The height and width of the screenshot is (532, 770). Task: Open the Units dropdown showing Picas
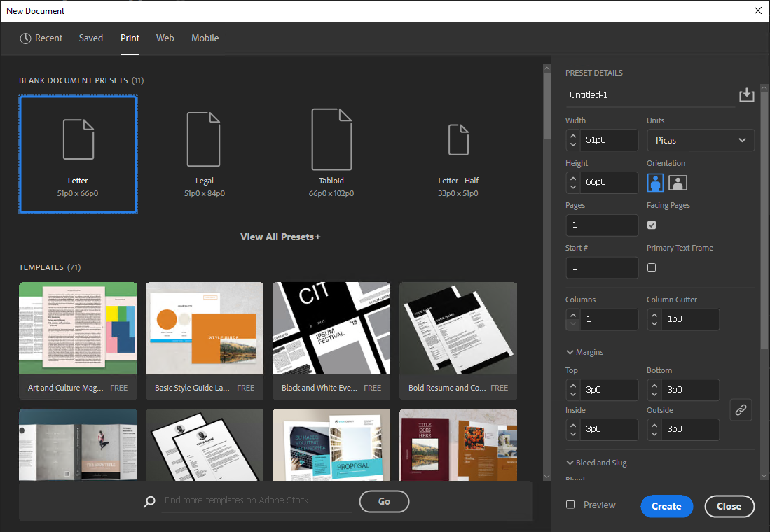pyautogui.click(x=700, y=140)
